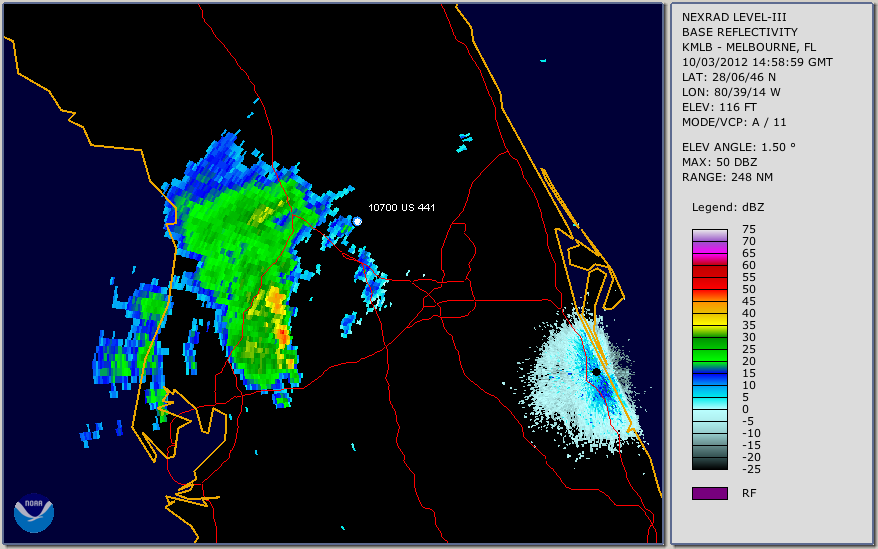Click the 75 dBZ legend color band

coord(710,235)
